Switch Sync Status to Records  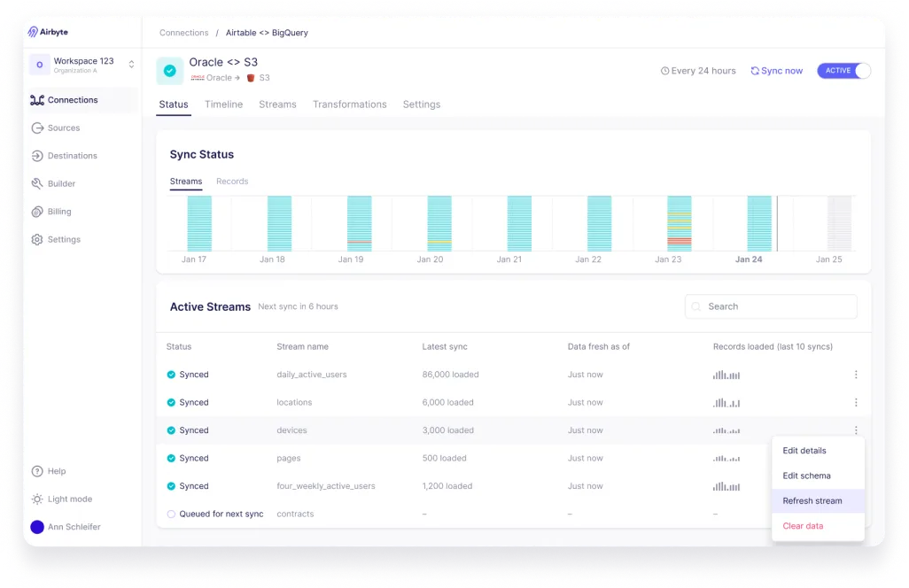232,182
